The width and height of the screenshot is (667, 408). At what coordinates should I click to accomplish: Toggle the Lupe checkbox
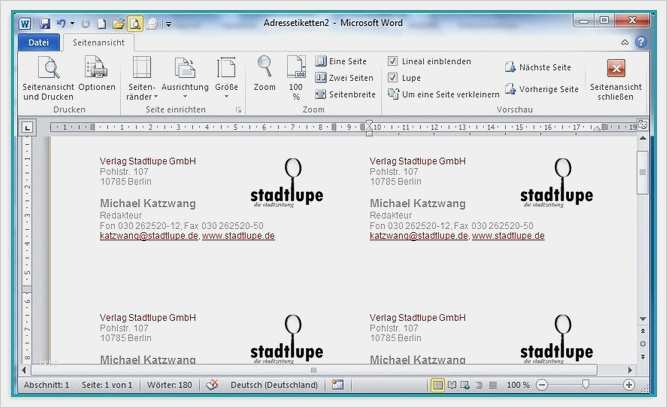coord(393,78)
